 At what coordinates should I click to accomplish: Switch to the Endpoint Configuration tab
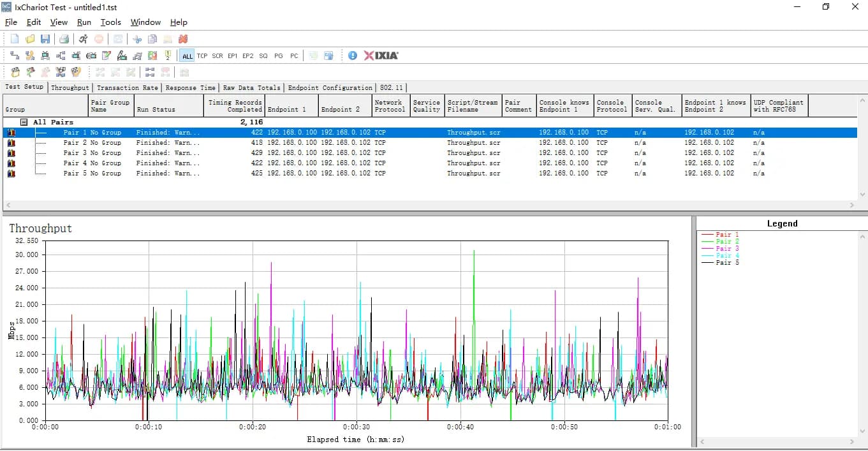[330, 88]
